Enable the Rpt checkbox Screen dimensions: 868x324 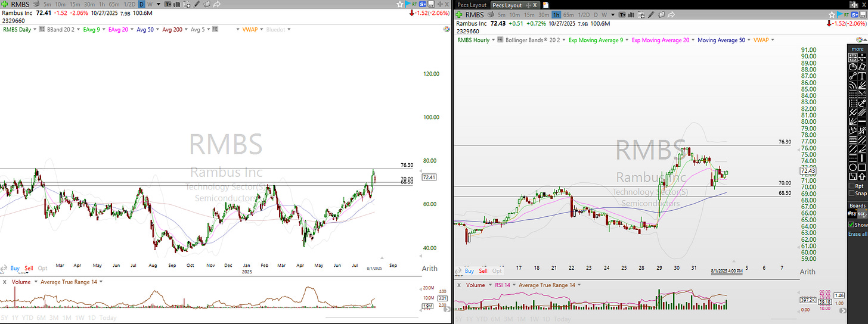pos(851,185)
